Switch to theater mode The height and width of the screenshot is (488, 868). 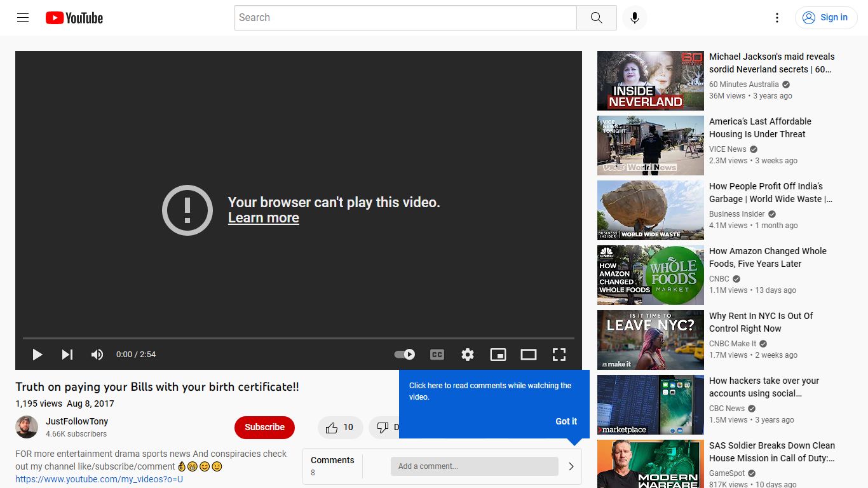click(529, 355)
